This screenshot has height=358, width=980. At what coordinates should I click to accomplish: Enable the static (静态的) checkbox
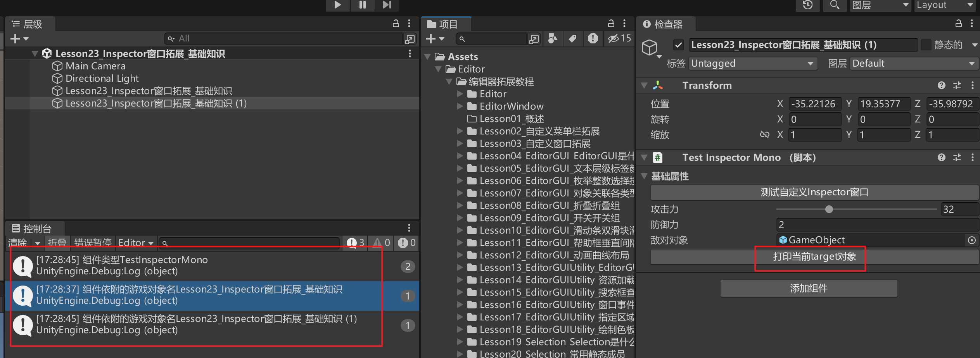tap(926, 45)
